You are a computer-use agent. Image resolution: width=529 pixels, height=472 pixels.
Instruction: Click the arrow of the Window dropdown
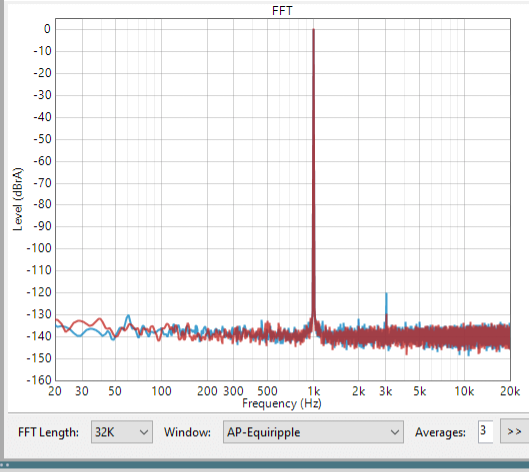[x=394, y=432]
